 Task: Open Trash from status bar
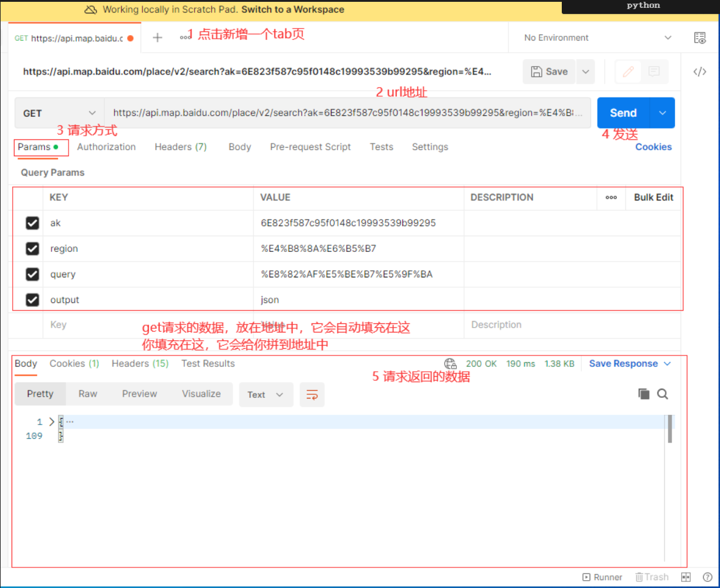click(x=652, y=577)
